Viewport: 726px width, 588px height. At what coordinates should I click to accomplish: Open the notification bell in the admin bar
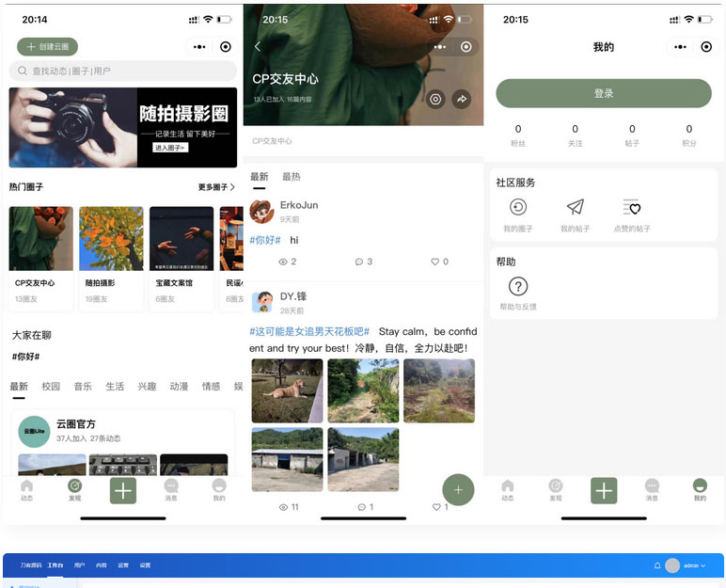(x=657, y=565)
